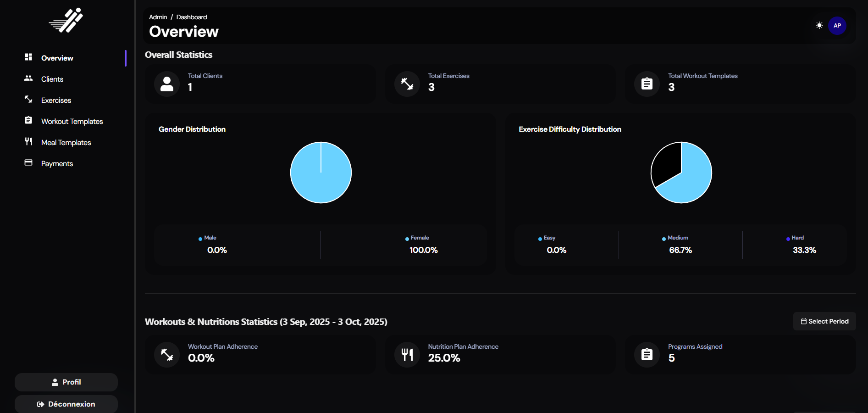Open the AP profile avatar menu

pos(837,26)
